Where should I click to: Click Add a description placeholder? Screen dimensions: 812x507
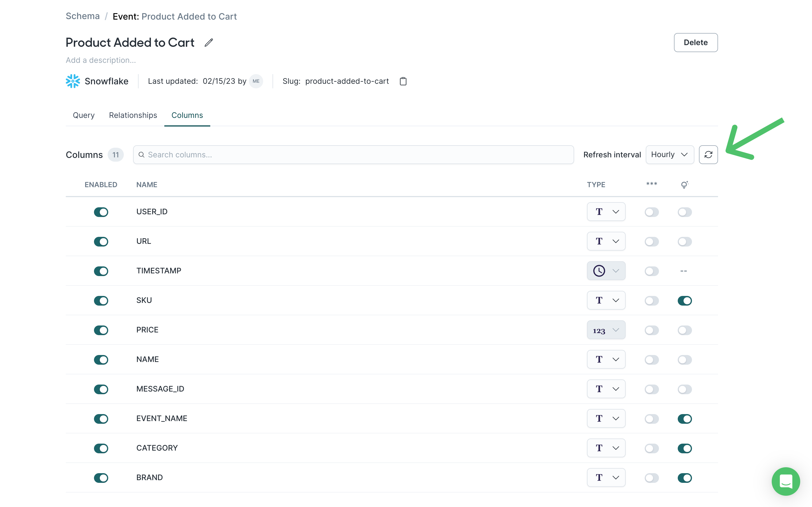point(101,60)
